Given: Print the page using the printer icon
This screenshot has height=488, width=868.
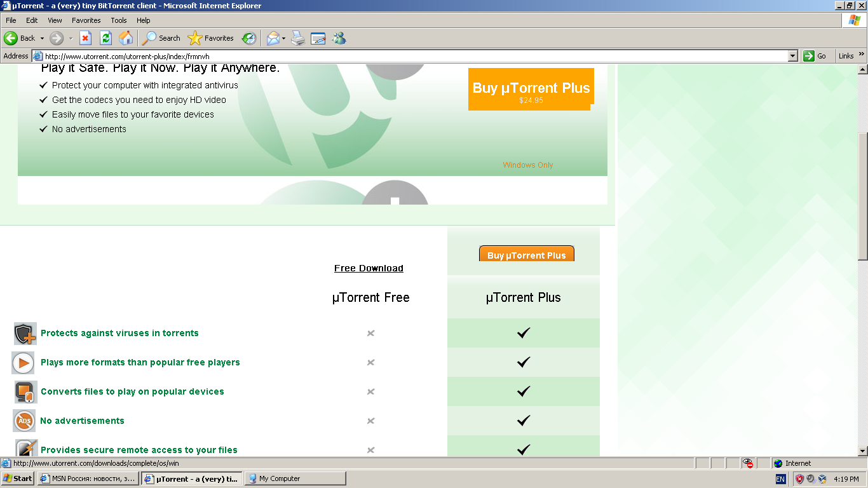Looking at the screenshot, I should (298, 38).
